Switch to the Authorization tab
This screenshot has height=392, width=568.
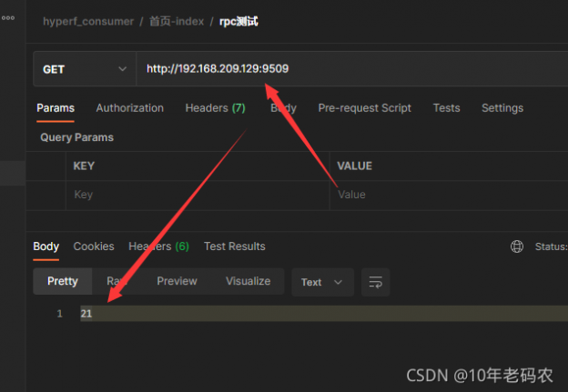129,108
